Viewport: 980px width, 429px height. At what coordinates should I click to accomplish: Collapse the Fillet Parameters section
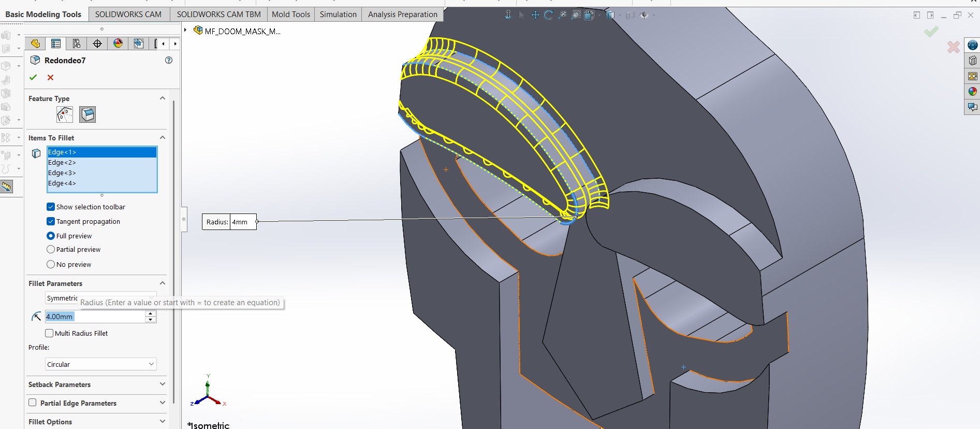click(x=163, y=283)
